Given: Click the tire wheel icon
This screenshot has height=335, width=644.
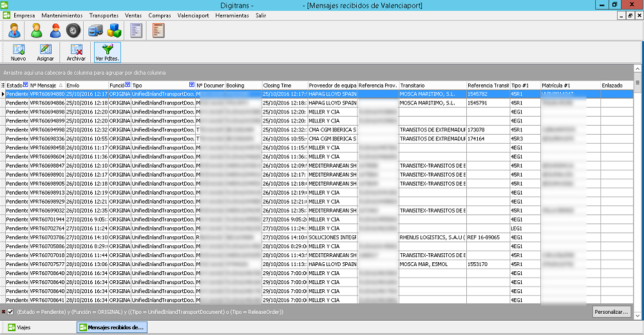Looking at the screenshot, I should click(x=73, y=30).
